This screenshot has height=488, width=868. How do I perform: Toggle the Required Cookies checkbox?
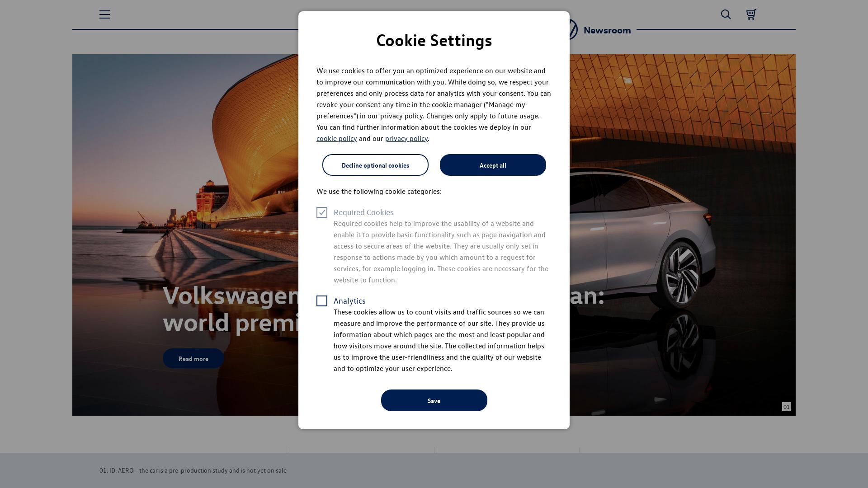[322, 212]
